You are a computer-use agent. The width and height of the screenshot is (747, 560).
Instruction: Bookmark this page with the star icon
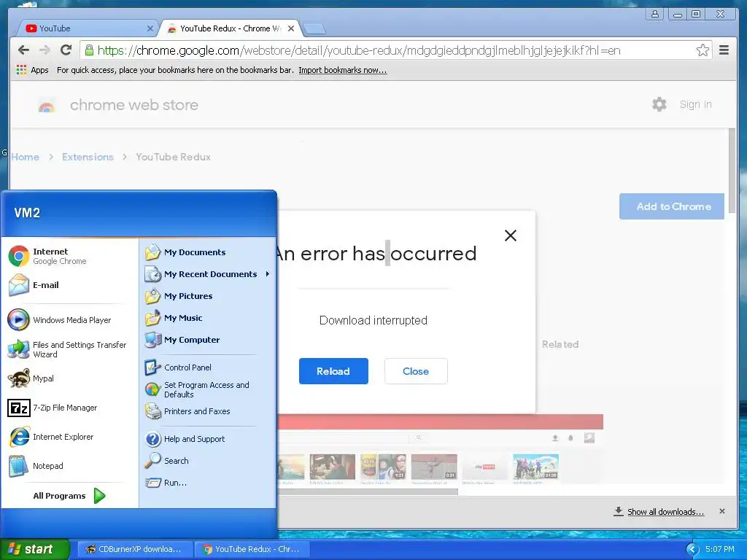tap(703, 50)
